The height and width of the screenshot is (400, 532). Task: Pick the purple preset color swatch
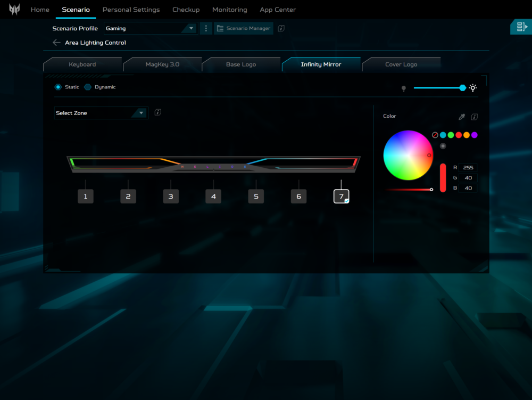[475, 135]
